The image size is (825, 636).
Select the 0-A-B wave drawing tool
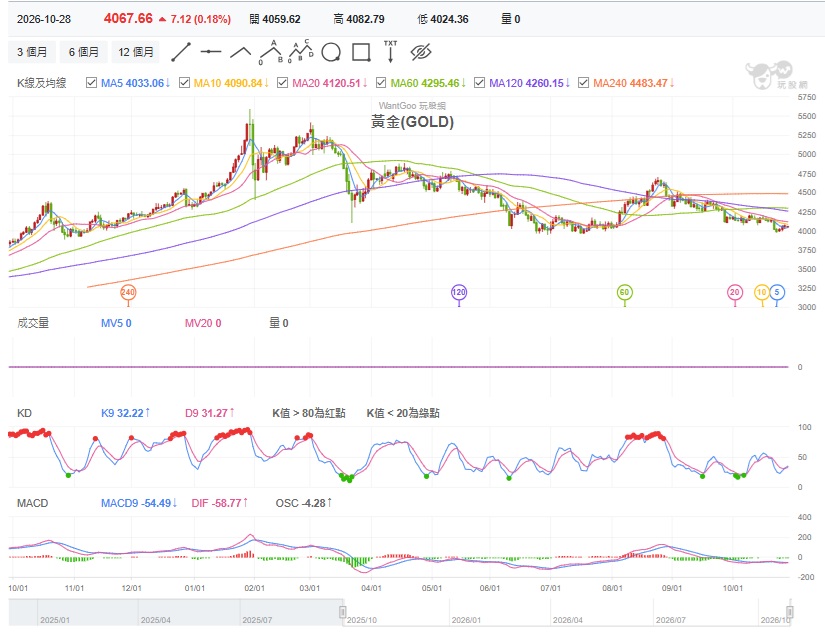(x=271, y=52)
